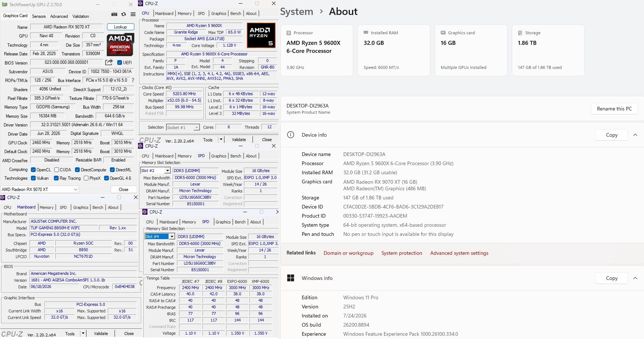
Task: Open Tools dropdown arrow in CPU-Z motherboard window
Action: point(83,334)
